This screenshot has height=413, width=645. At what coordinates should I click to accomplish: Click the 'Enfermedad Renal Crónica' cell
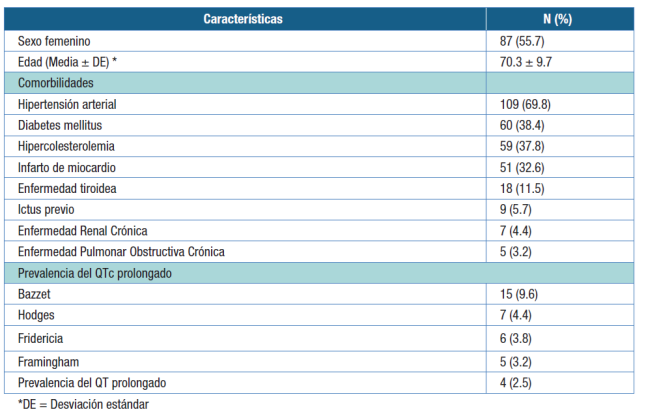click(x=81, y=230)
